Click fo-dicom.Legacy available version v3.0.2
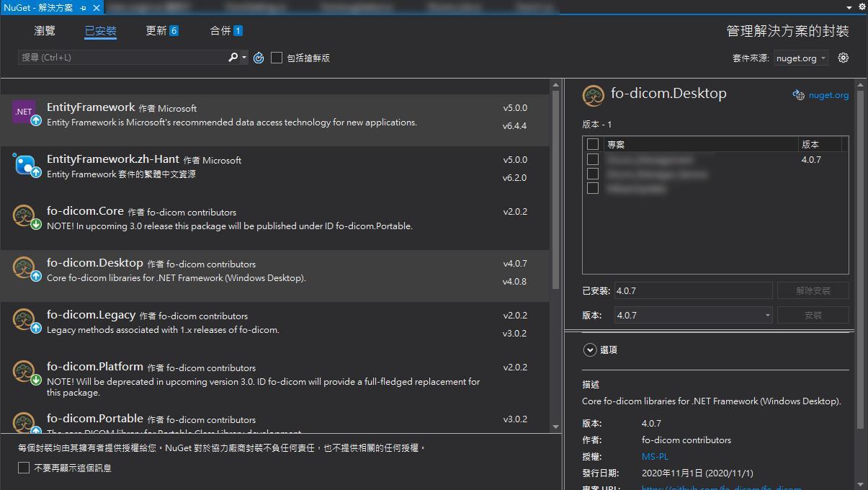This screenshot has width=868, height=490. pos(514,334)
